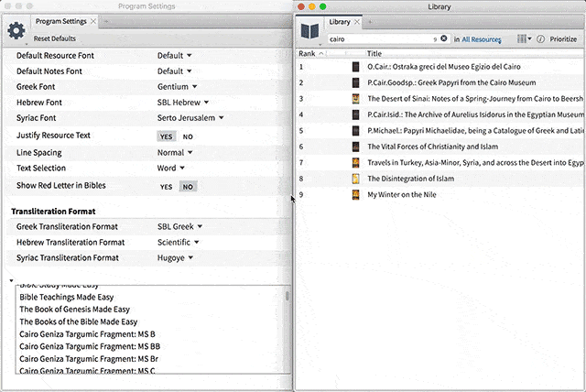Click the Prioritize button
The height and width of the screenshot is (392, 586).
point(563,38)
